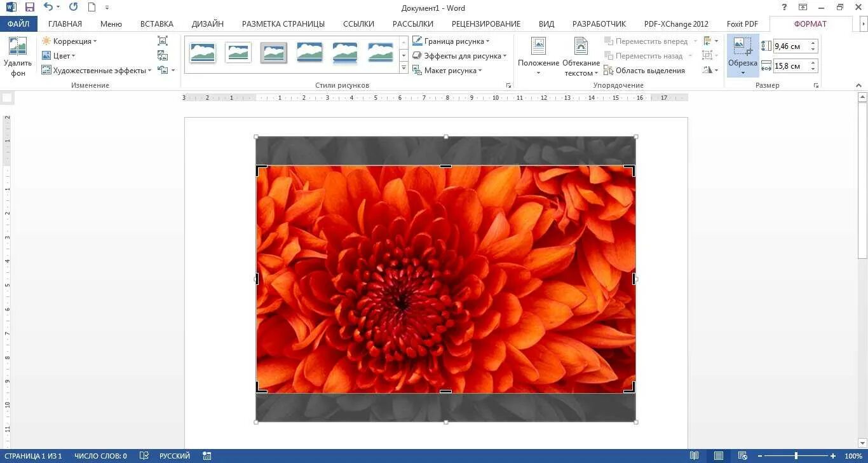Screen dimensions: 868x463
Task: Undo the last action
Action: [48, 8]
